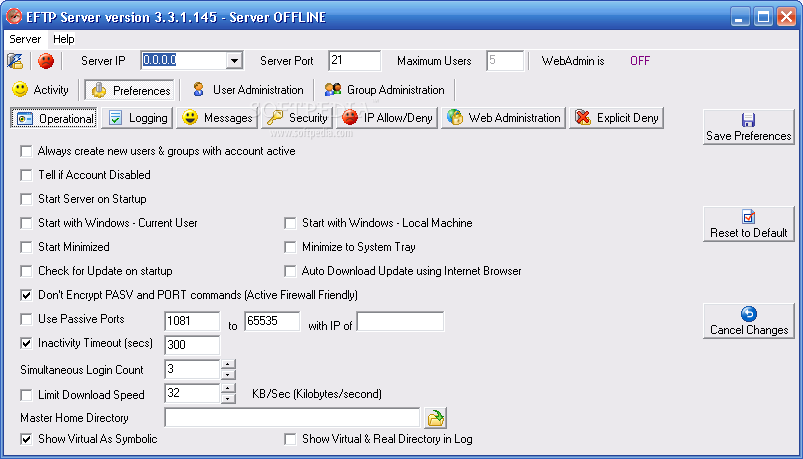Select the Operational sub-tab
Screen dimensions: 803x459
click(53, 118)
